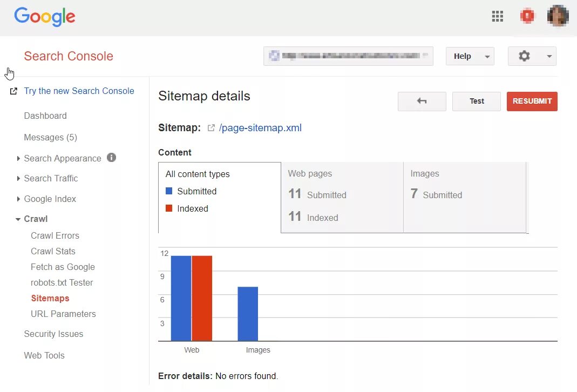The image size is (577, 392).
Task: Click red Web indexed bar
Action: (202, 298)
